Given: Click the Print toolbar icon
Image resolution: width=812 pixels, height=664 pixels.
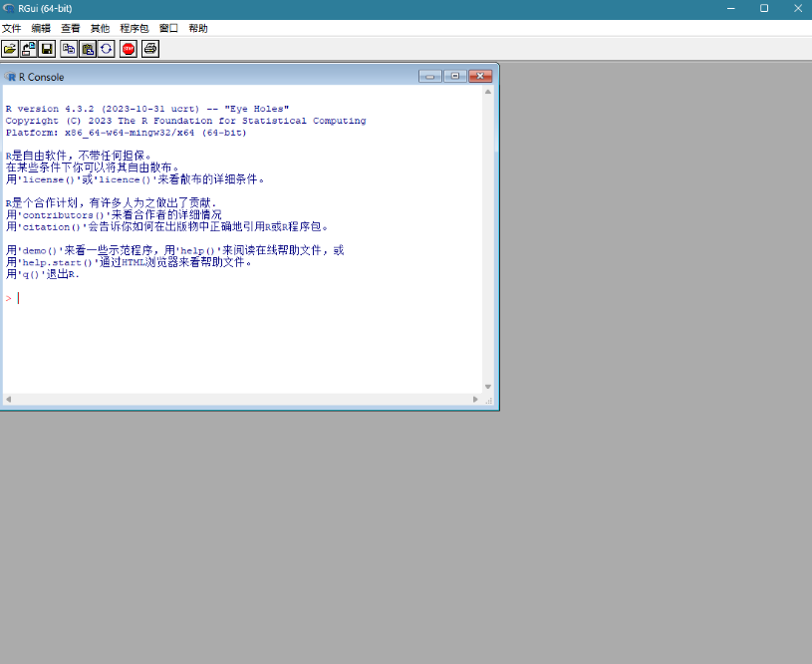Looking at the screenshot, I should [150, 49].
